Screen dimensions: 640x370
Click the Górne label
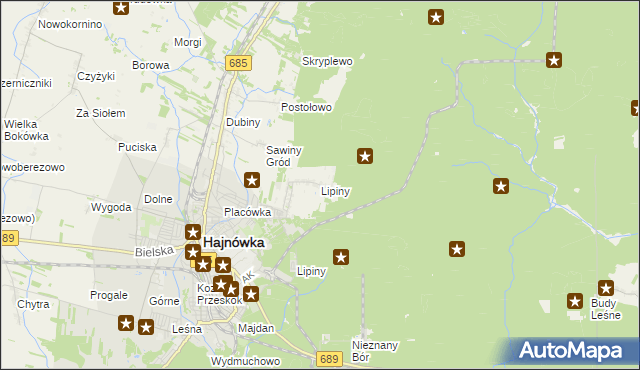(164, 301)
